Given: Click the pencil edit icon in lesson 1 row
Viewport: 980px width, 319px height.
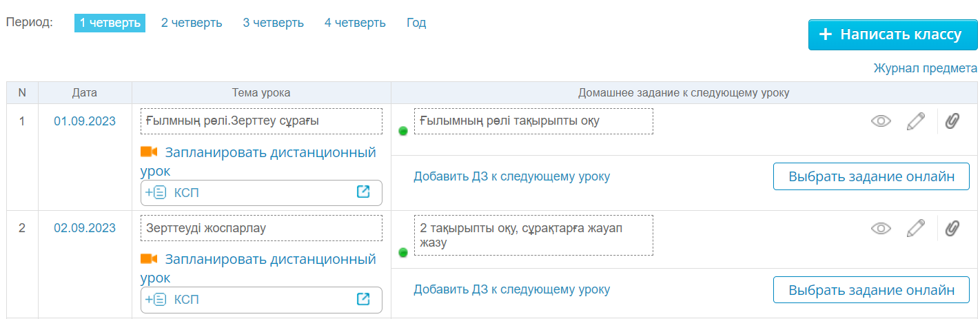Looking at the screenshot, I should (915, 121).
